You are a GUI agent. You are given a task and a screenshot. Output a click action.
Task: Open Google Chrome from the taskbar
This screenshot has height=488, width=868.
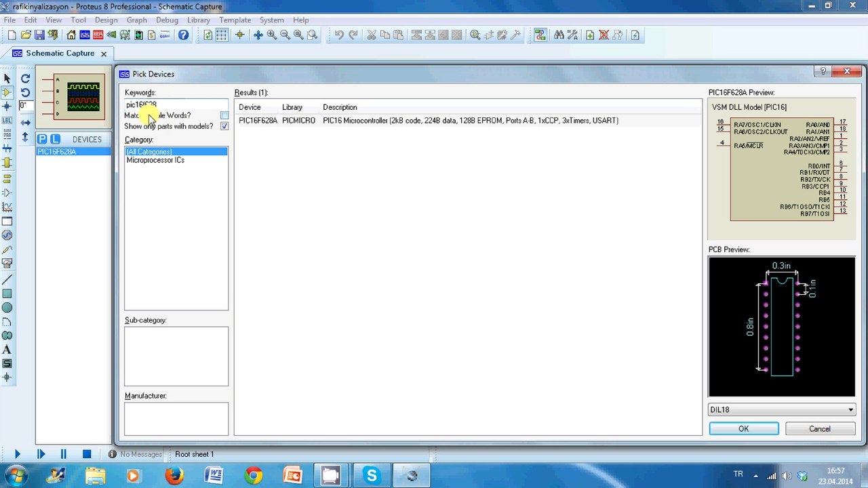pyautogui.click(x=254, y=476)
